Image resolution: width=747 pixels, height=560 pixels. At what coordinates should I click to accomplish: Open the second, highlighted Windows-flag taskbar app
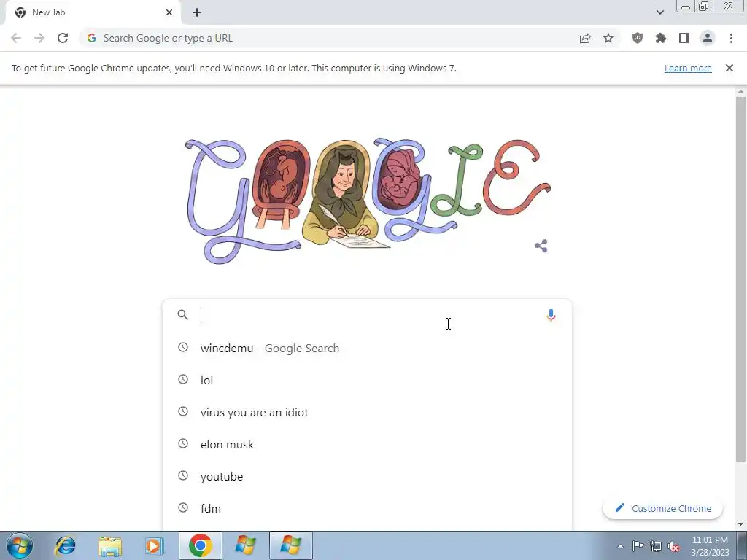[x=290, y=545]
